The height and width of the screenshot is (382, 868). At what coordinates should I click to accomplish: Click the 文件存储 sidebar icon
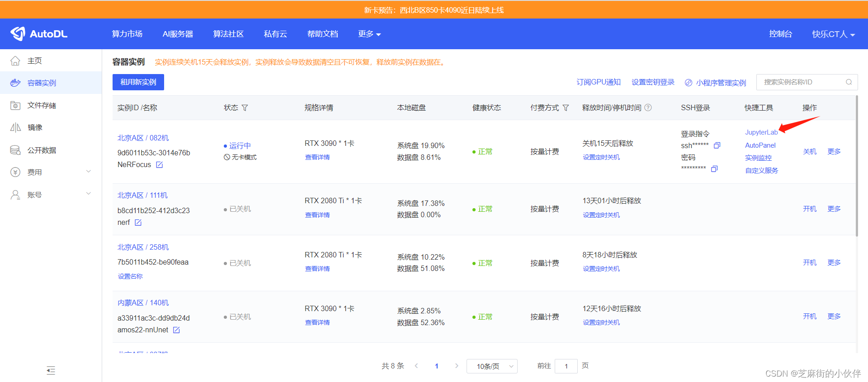[x=15, y=105]
